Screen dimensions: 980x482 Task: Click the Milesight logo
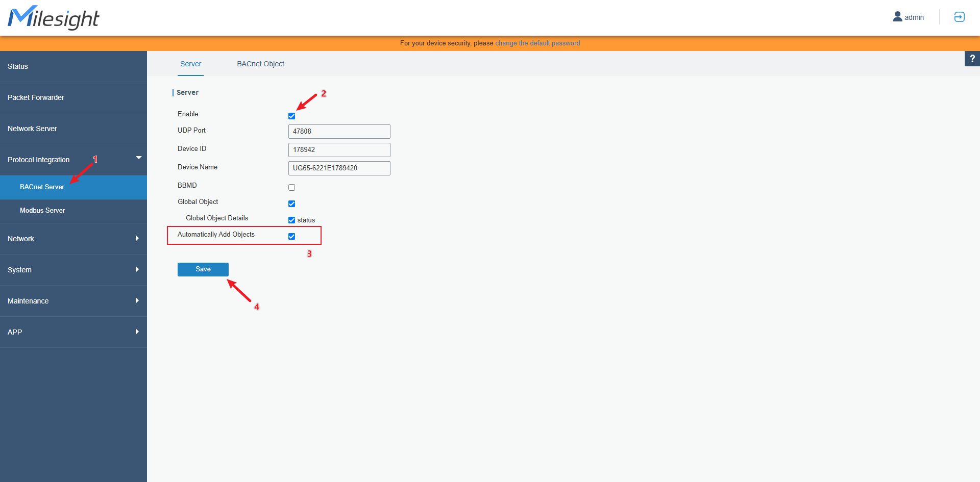[x=54, y=18]
